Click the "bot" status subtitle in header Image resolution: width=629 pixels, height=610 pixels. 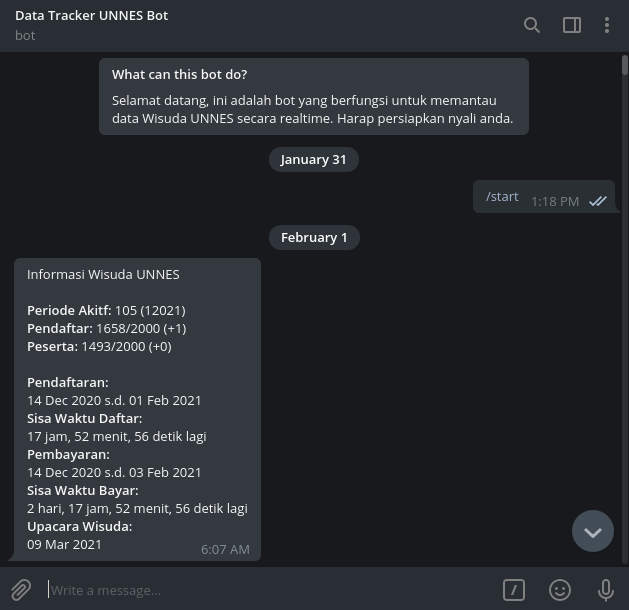pyautogui.click(x=25, y=35)
